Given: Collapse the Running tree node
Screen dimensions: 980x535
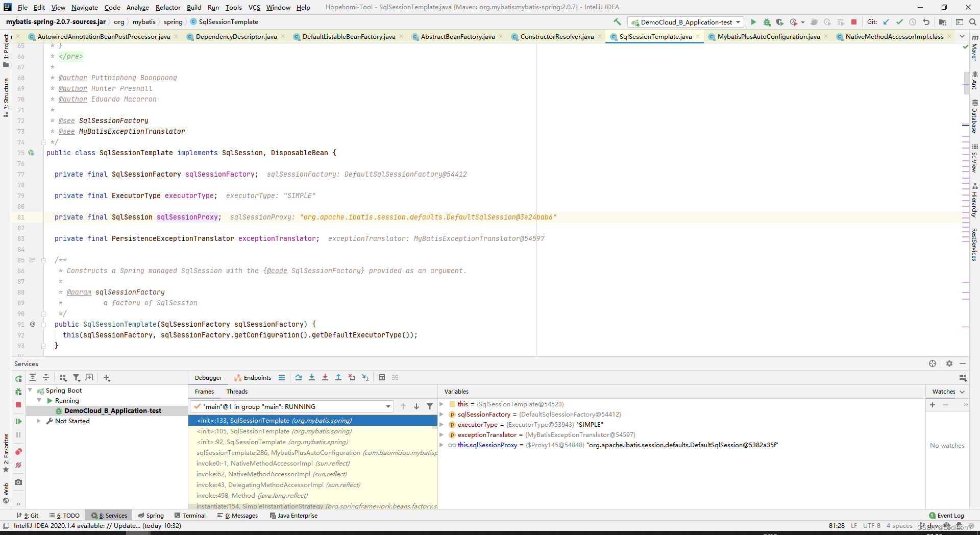Looking at the screenshot, I should (x=39, y=400).
